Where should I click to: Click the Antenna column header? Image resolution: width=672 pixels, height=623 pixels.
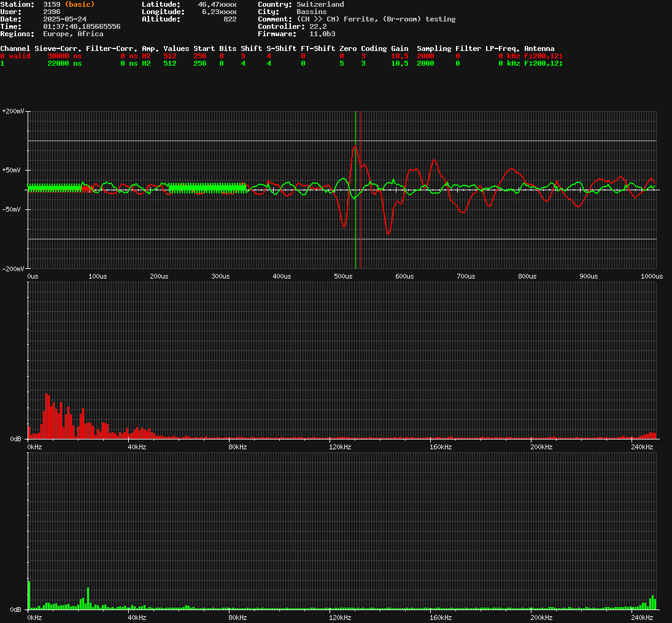point(539,48)
